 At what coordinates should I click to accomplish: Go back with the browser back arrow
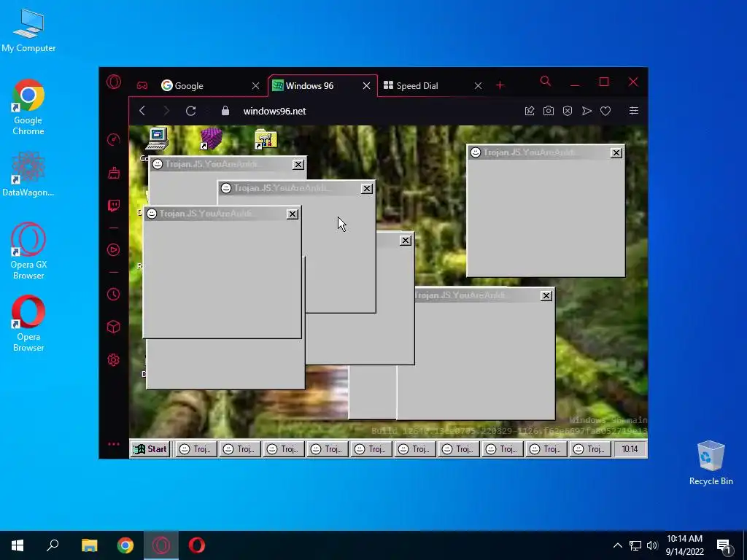142,111
